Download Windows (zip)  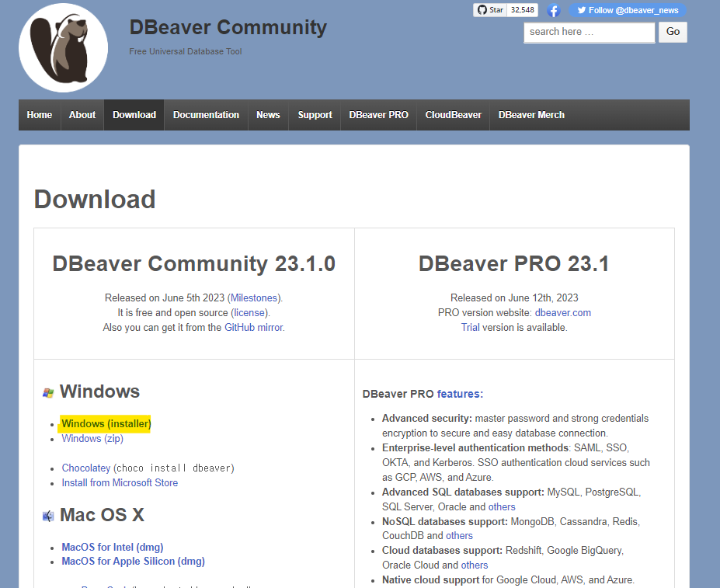92,438
